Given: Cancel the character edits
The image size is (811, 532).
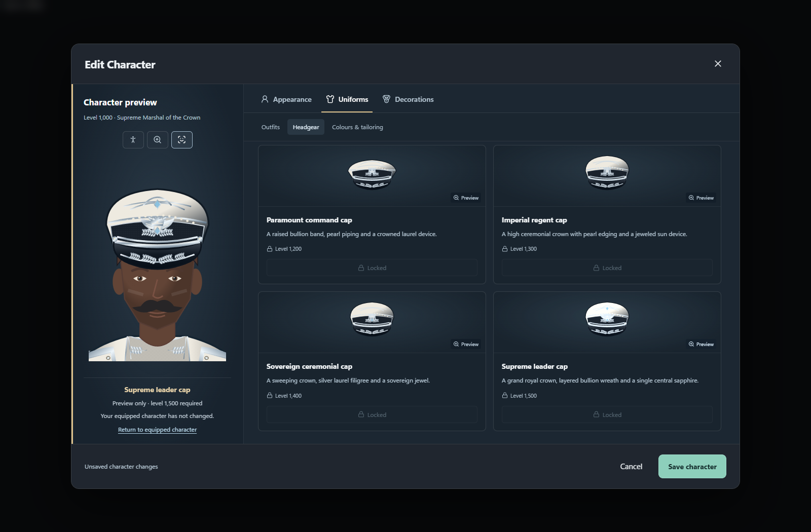Looking at the screenshot, I should 631,467.
